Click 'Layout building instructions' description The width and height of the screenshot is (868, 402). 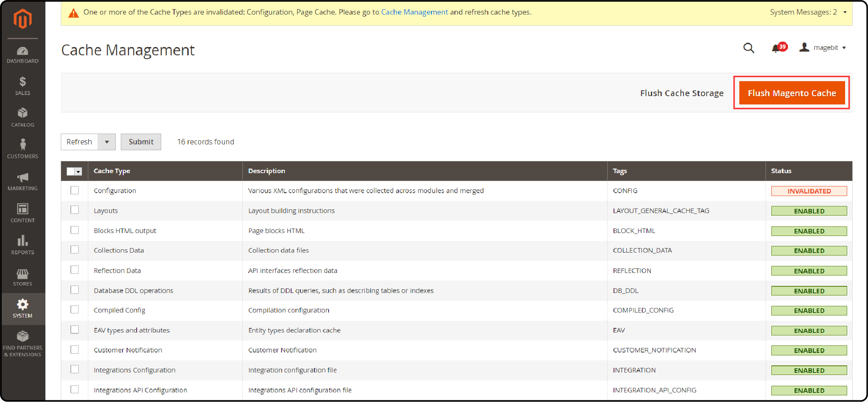[x=291, y=211]
